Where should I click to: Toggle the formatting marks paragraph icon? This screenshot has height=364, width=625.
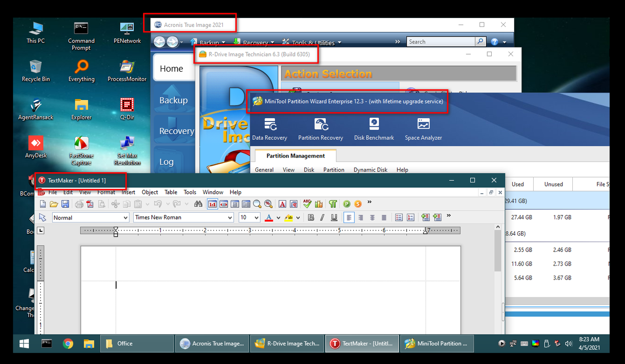click(333, 204)
